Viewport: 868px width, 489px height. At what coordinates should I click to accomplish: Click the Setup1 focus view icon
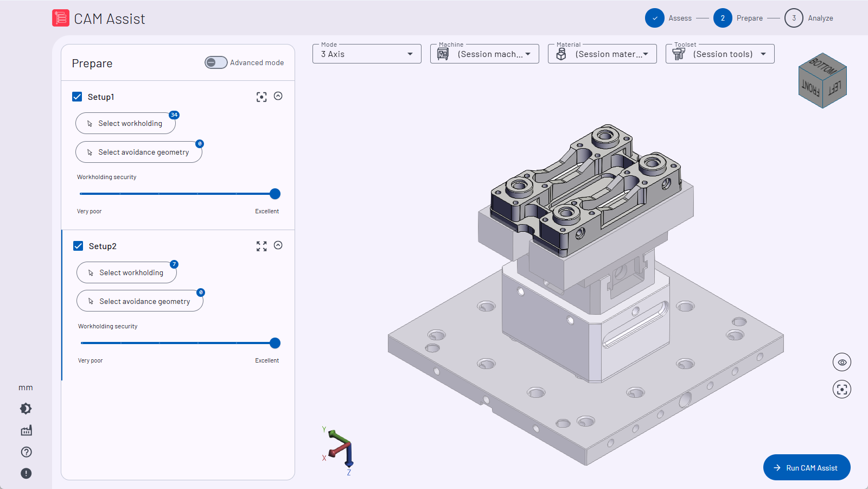pos(261,97)
